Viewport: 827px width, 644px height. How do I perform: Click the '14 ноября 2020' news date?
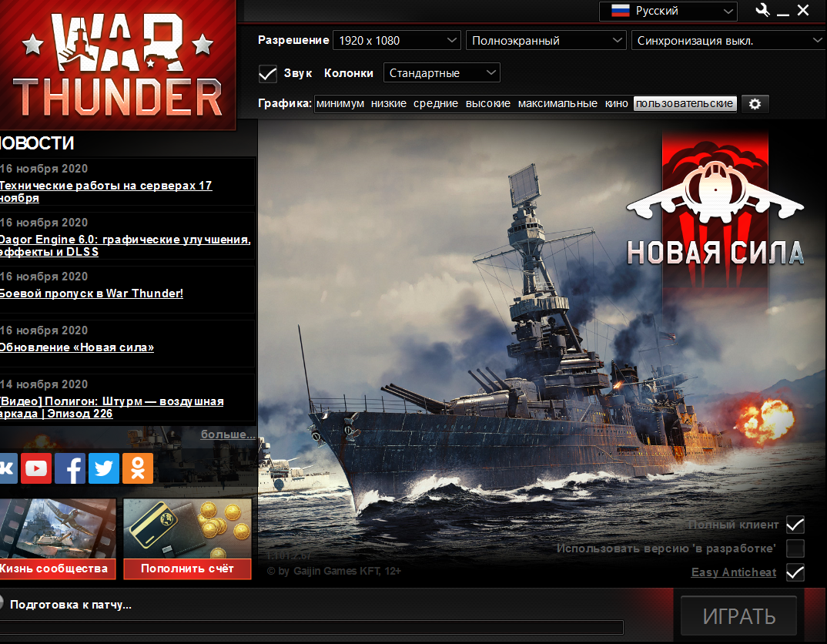click(x=44, y=384)
